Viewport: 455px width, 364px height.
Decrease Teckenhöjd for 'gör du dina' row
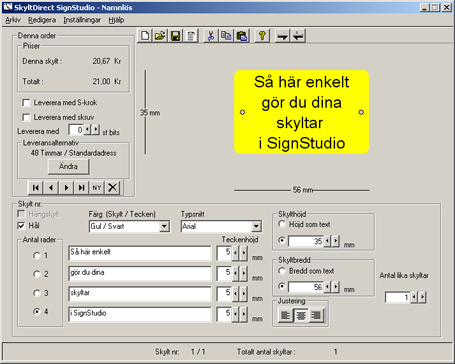coord(236,274)
